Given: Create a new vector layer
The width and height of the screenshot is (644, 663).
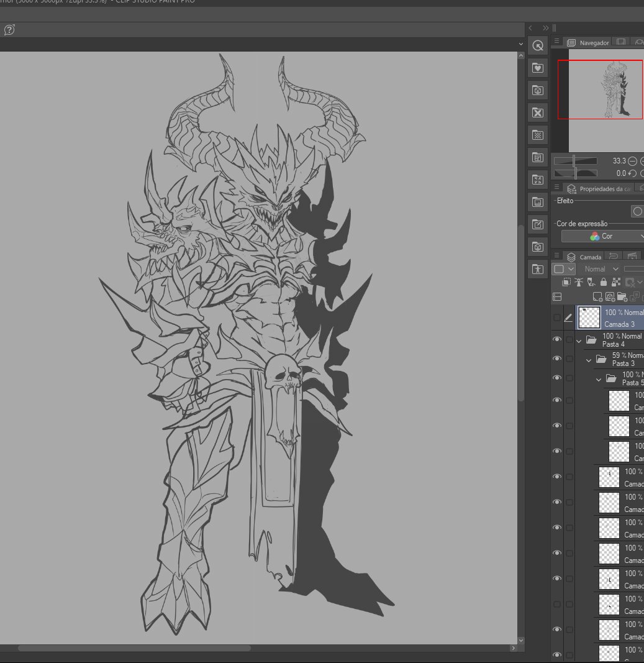Looking at the screenshot, I should [610, 297].
